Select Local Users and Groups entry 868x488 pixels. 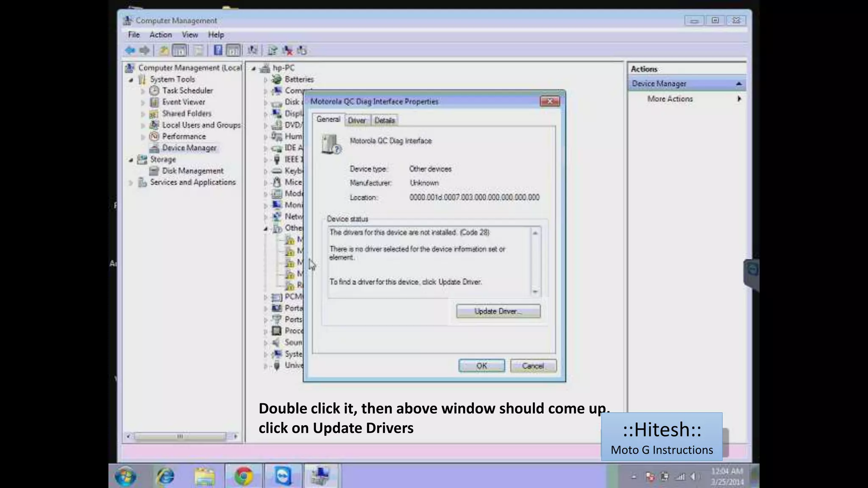tap(201, 125)
